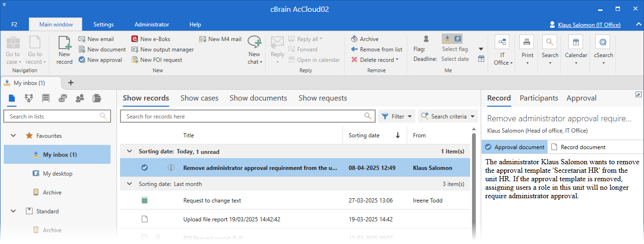Expand the Search criteria dropdown
Image resolution: width=644 pixels, height=244 pixels.
[448, 117]
